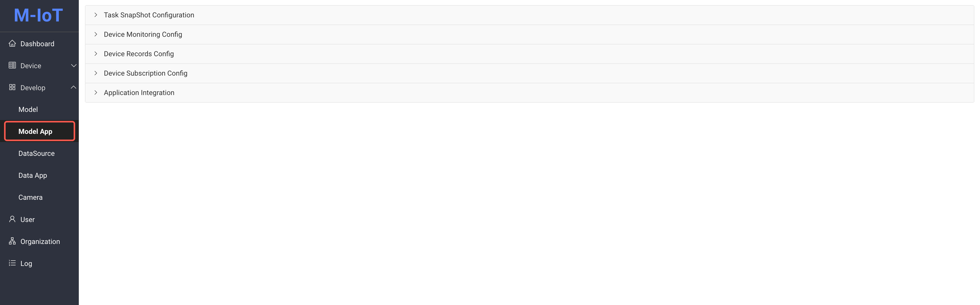Expand Device Subscription Config chevron

96,73
